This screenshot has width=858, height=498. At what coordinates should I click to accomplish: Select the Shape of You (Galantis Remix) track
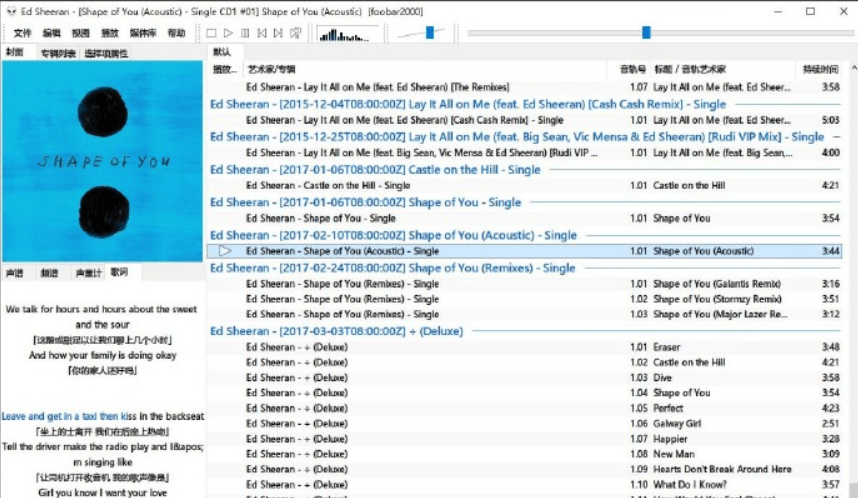point(525,284)
